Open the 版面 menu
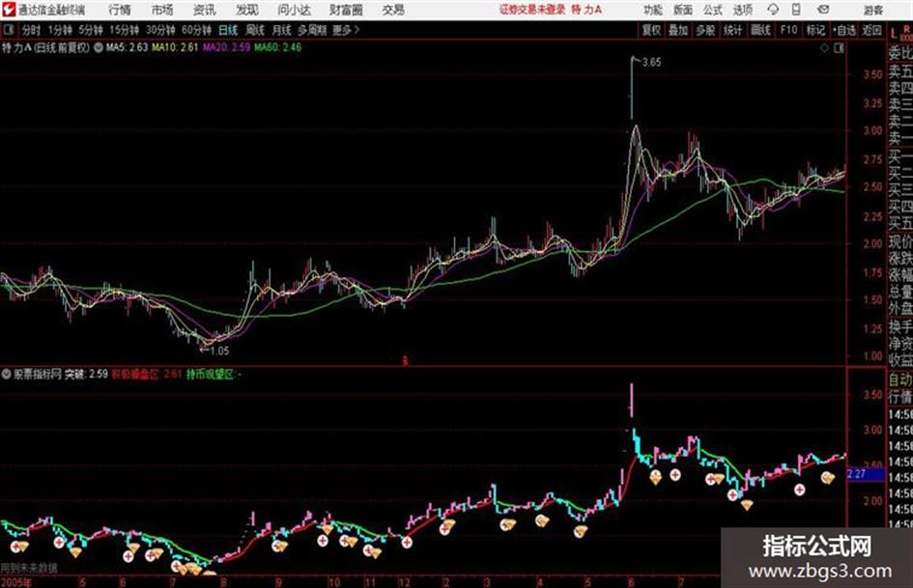The width and height of the screenshot is (913, 588). [682, 10]
